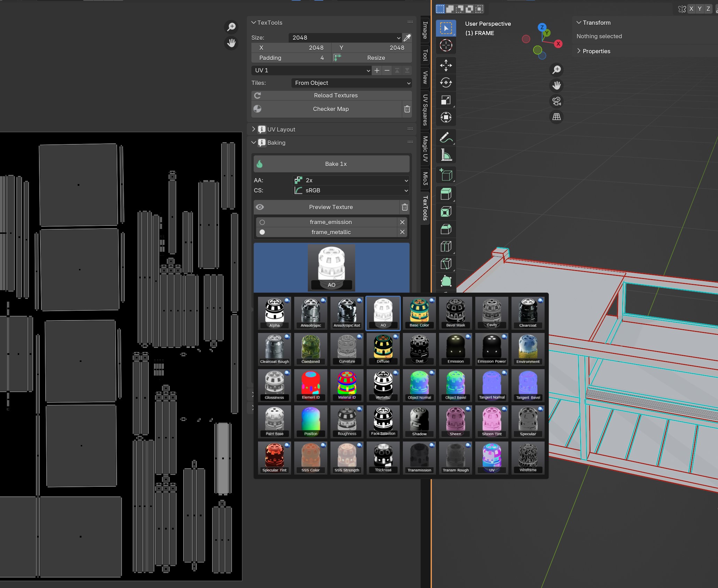Image resolution: width=718 pixels, height=588 pixels.
Task: Toggle camera view in 3D viewport
Action: [557, 101]
